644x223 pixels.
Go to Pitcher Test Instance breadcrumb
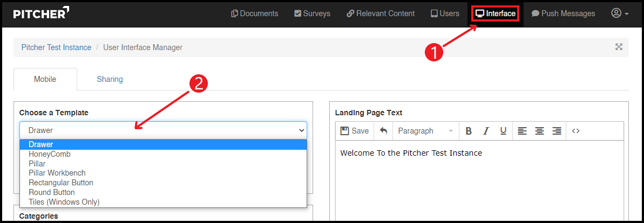(56, 47)
